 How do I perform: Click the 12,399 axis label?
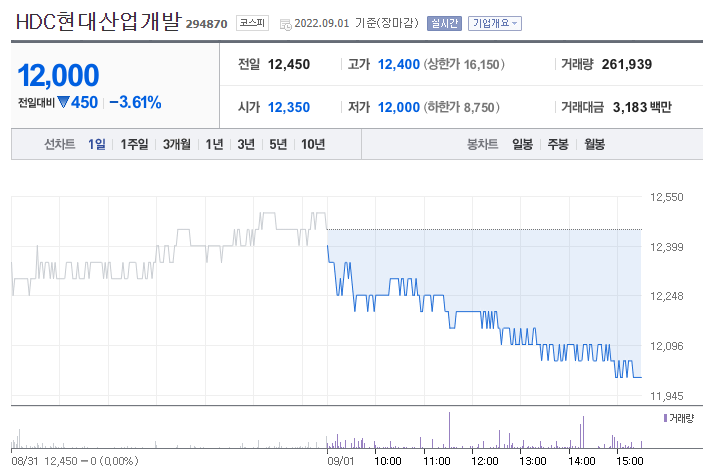667,247
